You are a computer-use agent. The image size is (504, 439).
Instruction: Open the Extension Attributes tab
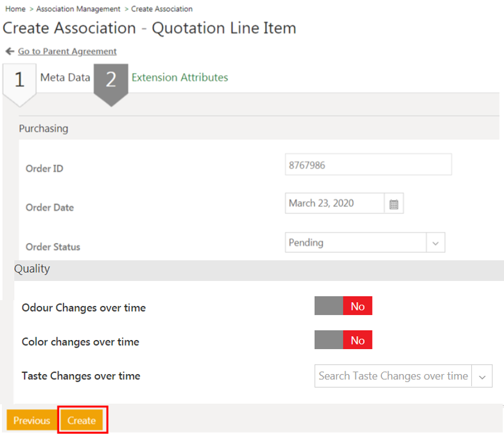click(180, 78)
